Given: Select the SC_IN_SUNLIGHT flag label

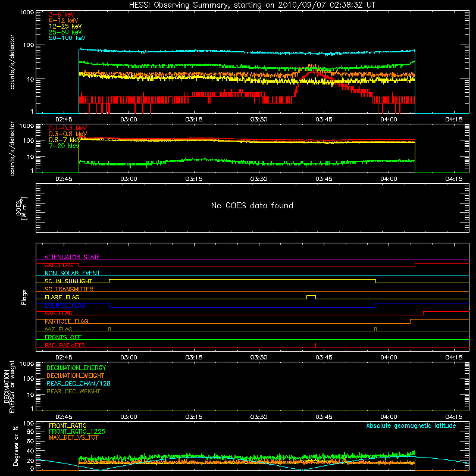Looking at the screenshot, I should tap(68, 281).
